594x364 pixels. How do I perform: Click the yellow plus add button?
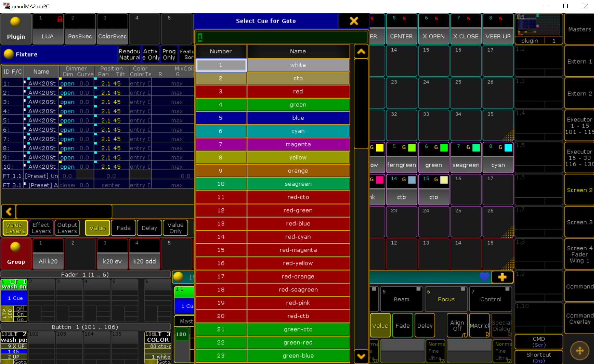[x=502, y=277]
